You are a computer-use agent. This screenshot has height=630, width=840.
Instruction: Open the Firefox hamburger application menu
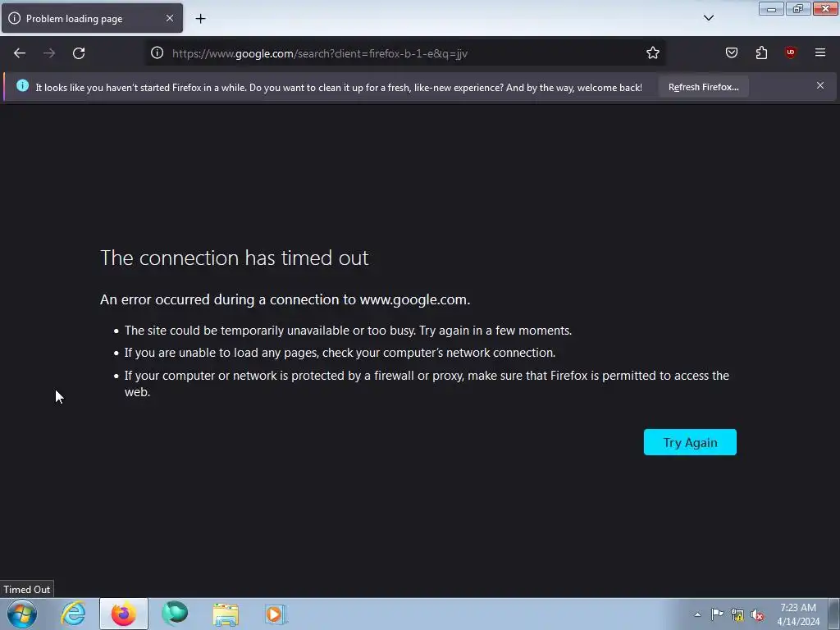click(x=820, y=52)
